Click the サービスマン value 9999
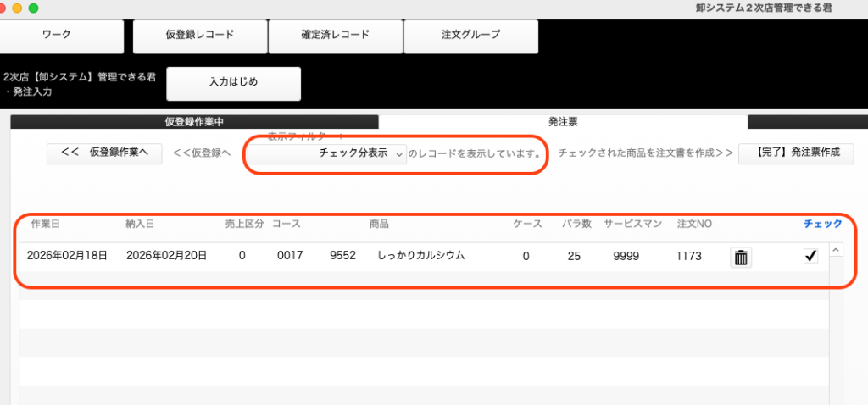The height and width of the screenshot is (405, 868). (626, 257)
